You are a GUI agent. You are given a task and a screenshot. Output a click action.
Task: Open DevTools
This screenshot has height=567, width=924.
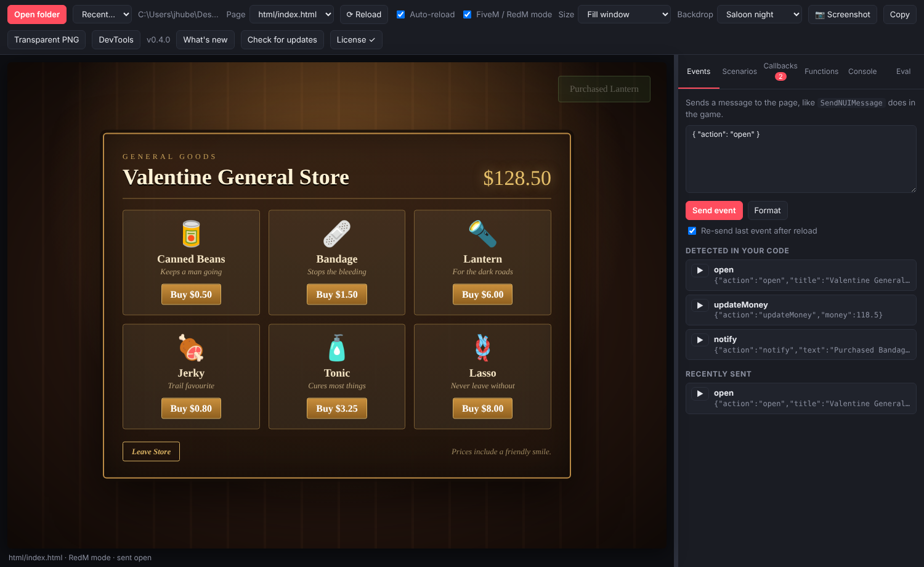coord(116,39)
